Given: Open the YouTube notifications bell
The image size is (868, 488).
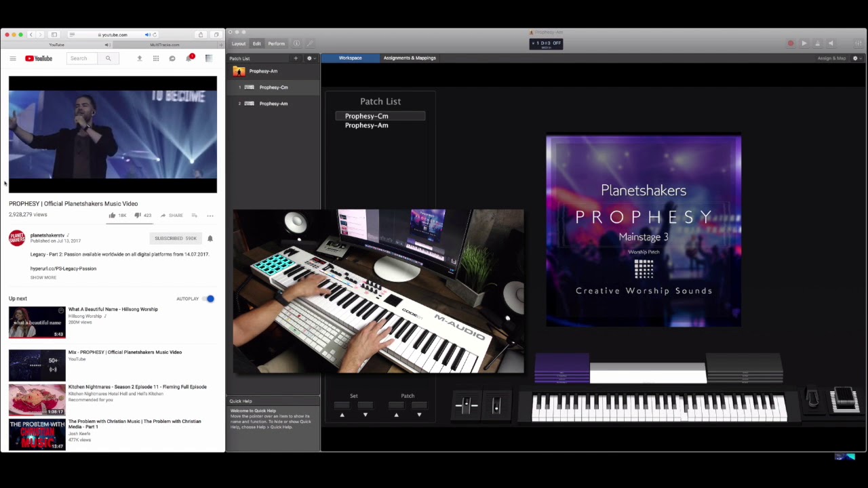Looking at the screenshot, I should click(189, 58).
